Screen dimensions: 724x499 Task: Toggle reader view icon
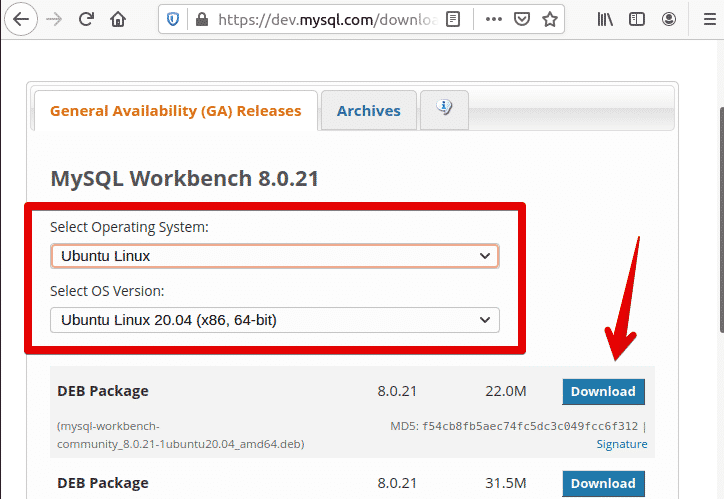click(x=453, y=19)
